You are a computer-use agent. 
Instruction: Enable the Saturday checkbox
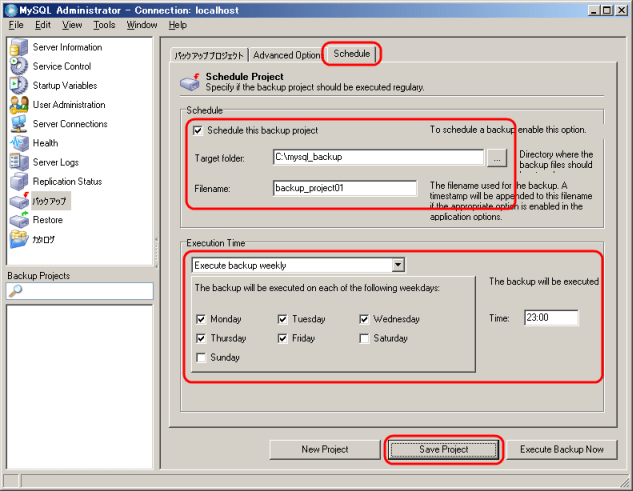click(365, 339)
